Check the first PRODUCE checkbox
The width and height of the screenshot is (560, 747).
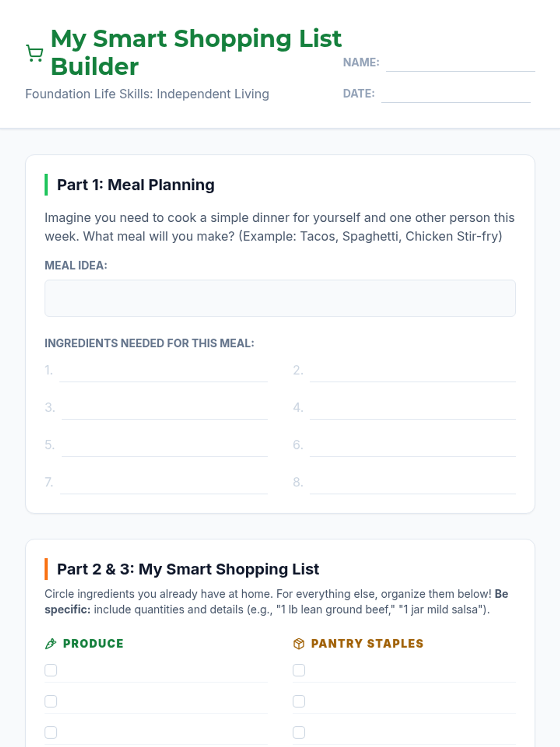[x=51, y=670]
